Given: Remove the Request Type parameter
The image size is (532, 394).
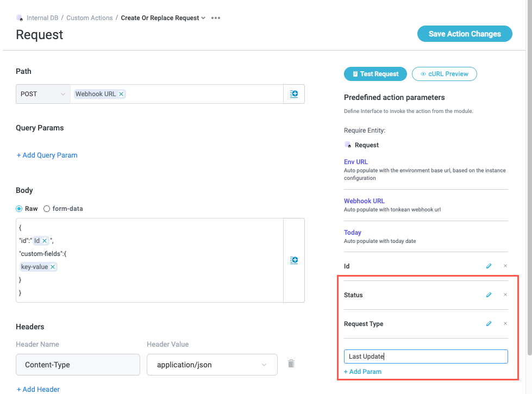Looking at the screenshot, I should (505, 324).
